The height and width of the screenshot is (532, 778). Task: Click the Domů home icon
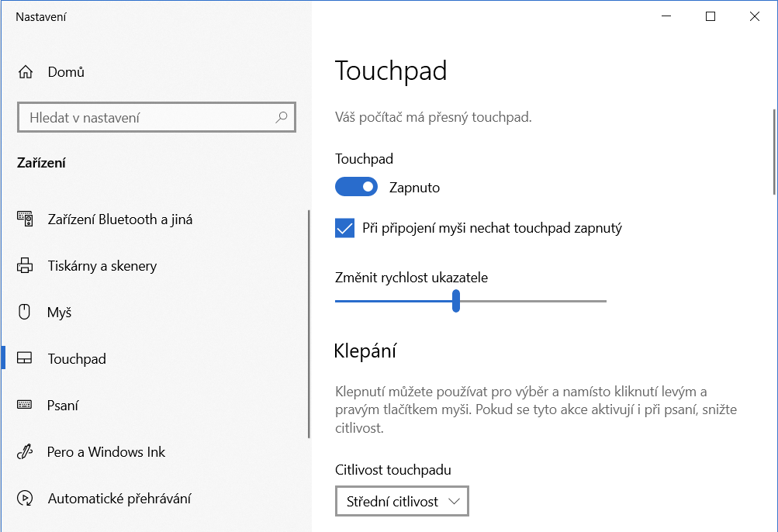pyautogui.click(x=26, y=72)
